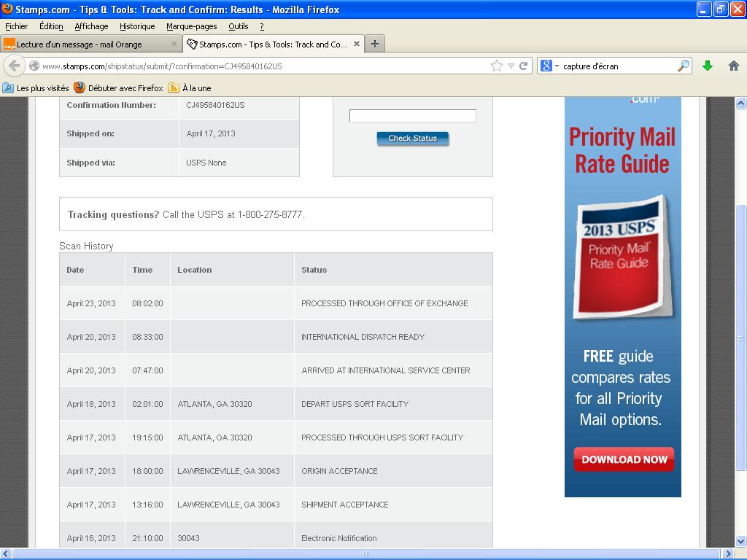The width and height of the screenshot is (747, 560).
Task: Click the USPS None shipped via value
Action: point(206,163)
